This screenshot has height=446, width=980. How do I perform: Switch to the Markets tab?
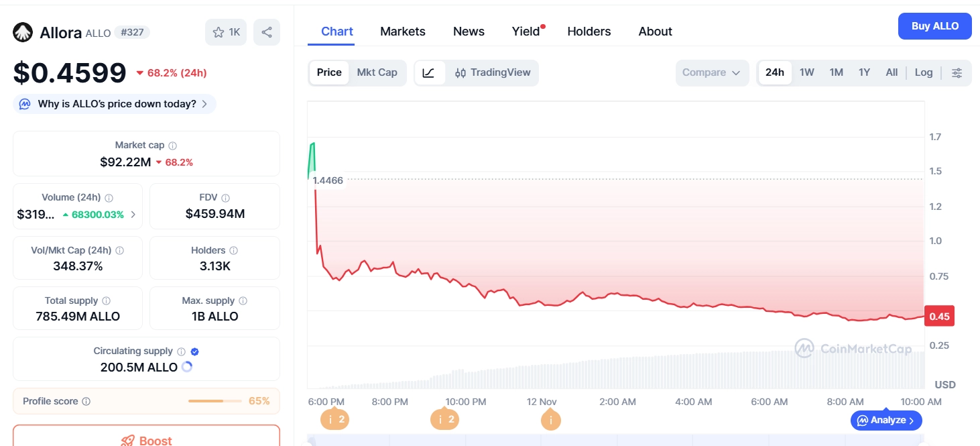click(x=402, y=32)
